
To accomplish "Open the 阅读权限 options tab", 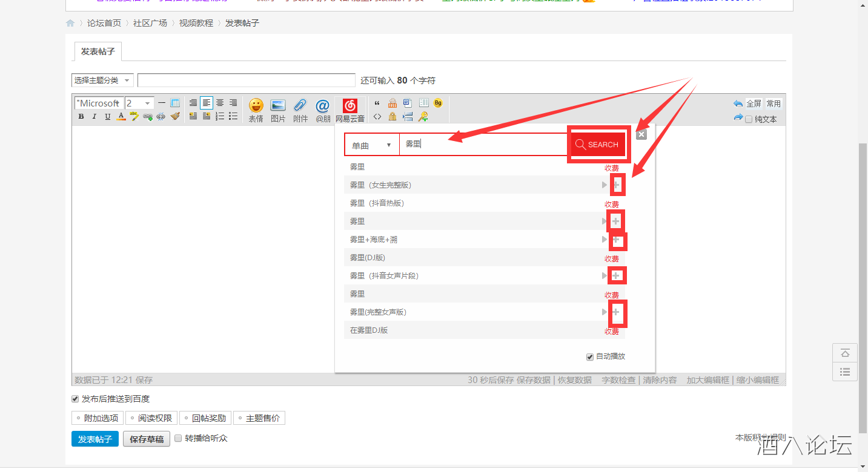I will [x=151, y=418].
